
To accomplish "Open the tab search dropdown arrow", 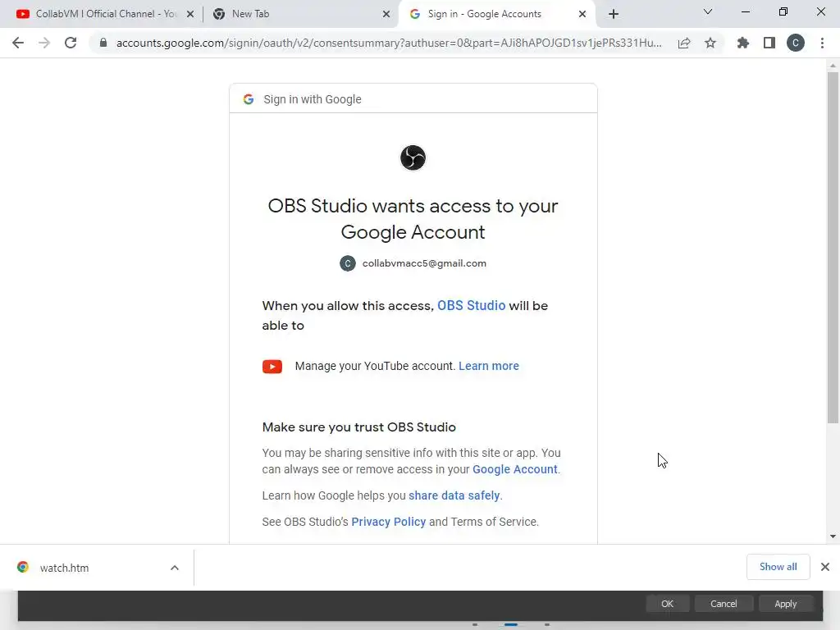I will 708,11.
